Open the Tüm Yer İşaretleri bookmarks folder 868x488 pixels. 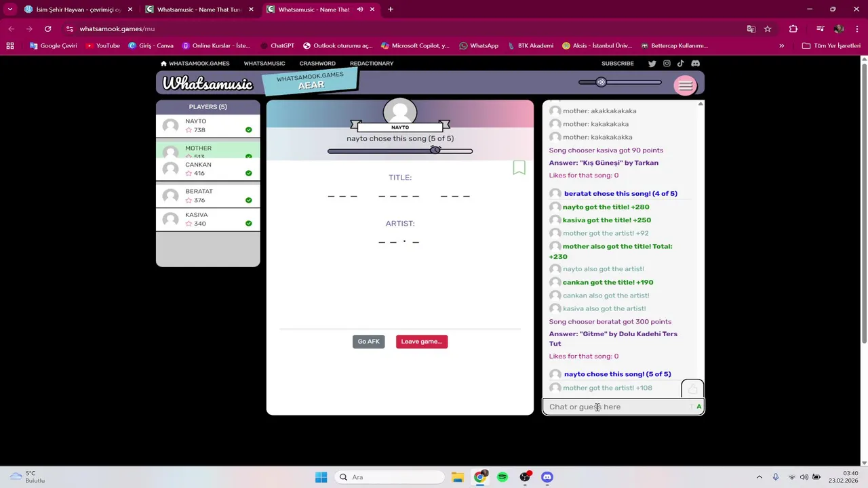[x=831, y=46]
